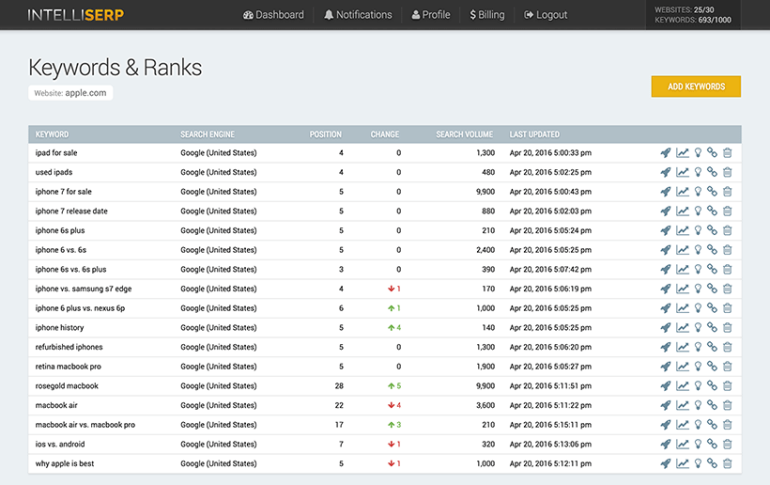The height and width of the screenshot is (485, 770).
Task: Click the lightbulb icon for 'iphone 6s plus'
Action: pyautogui.click(x=697, y=231)
